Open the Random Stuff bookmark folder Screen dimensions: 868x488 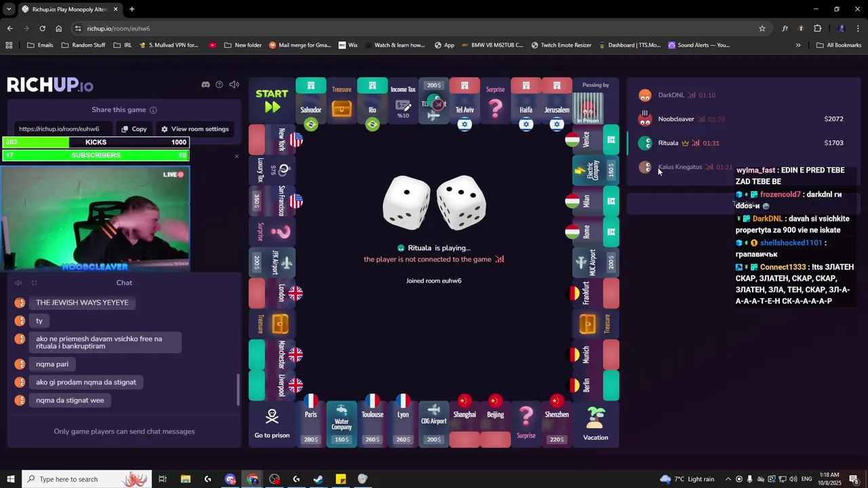(83, 45)
